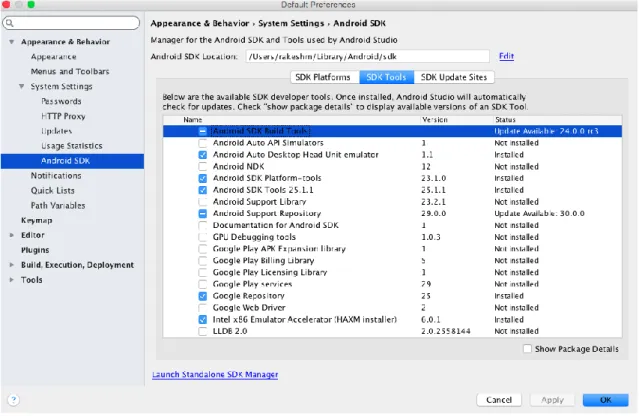
Task: Click 'Update Available: 30.0.0' status text
Action: 540,214
